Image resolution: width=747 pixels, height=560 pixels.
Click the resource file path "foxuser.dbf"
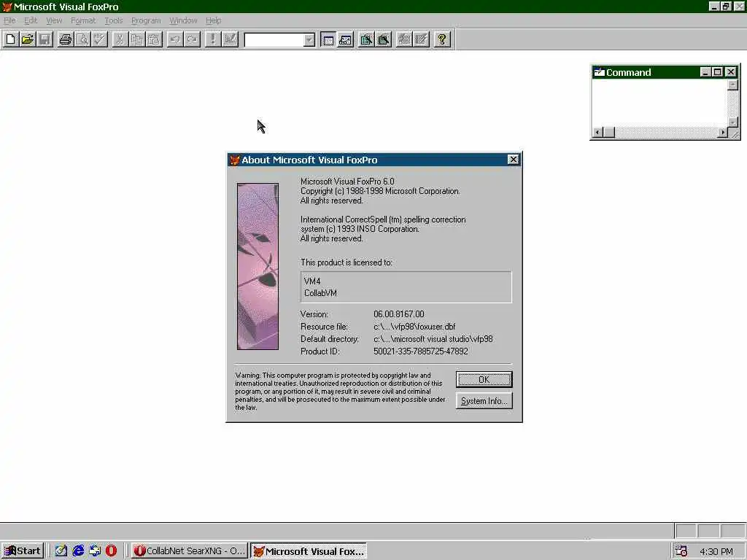coord(414,327)
